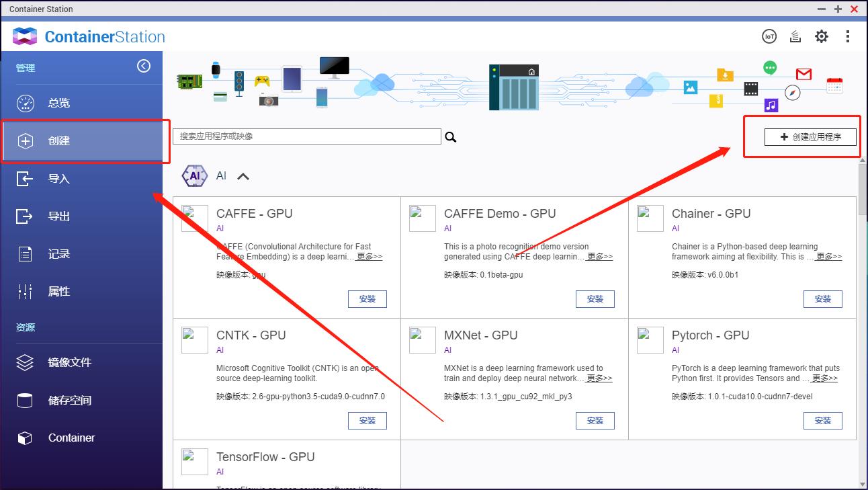
Task: Click the AI category icon
Action: pos(194,176)
